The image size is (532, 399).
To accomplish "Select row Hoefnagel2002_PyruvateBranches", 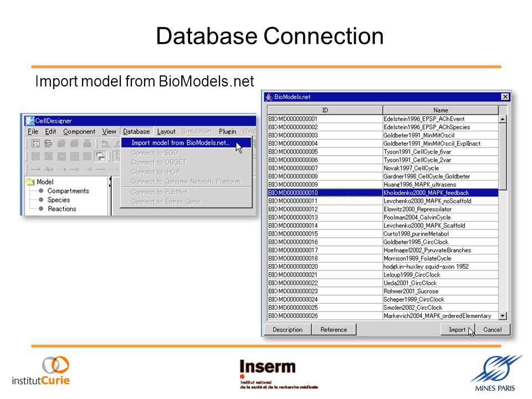I will coord(383,250).
